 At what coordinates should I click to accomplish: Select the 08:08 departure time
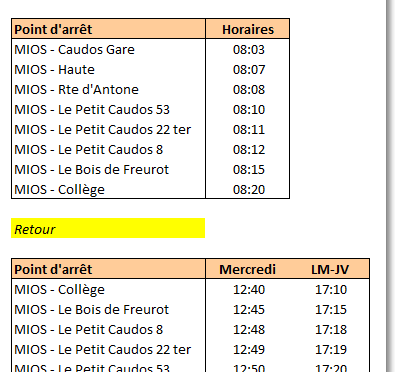click(249, 89)
